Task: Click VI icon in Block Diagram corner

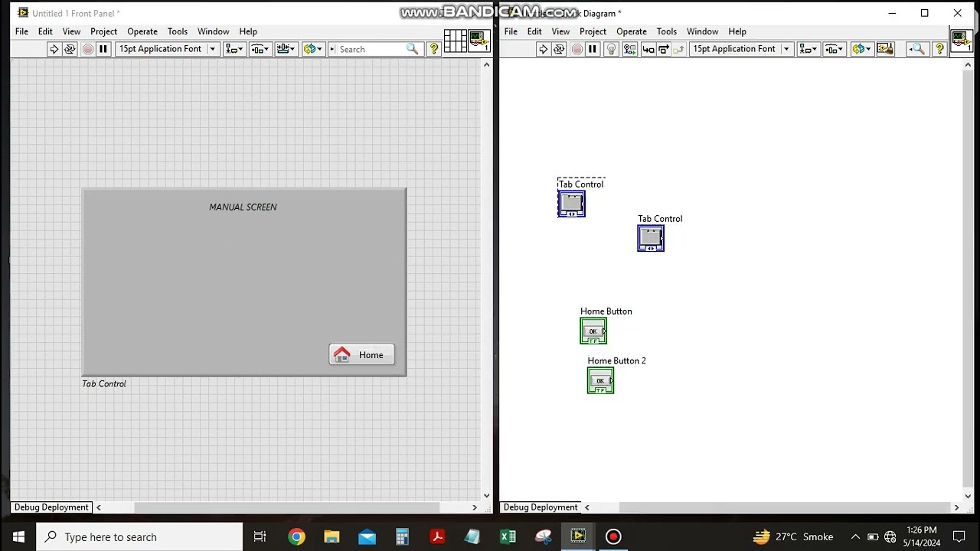Action: click(962, 41)
